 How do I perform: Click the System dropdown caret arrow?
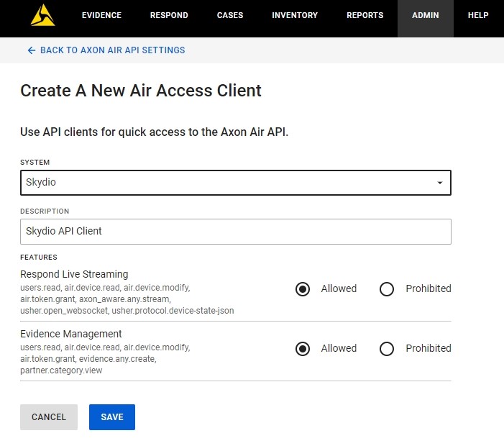(x=439, y=183)
